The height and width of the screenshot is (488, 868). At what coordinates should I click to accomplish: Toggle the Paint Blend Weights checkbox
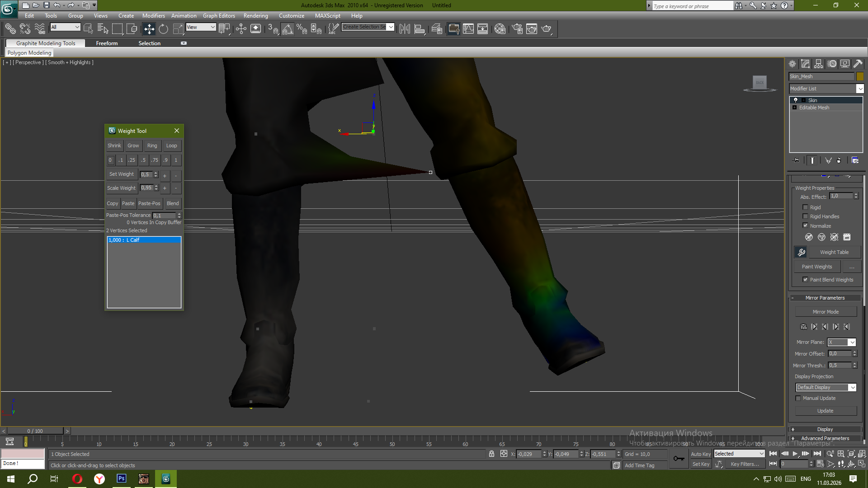point(805,280)
